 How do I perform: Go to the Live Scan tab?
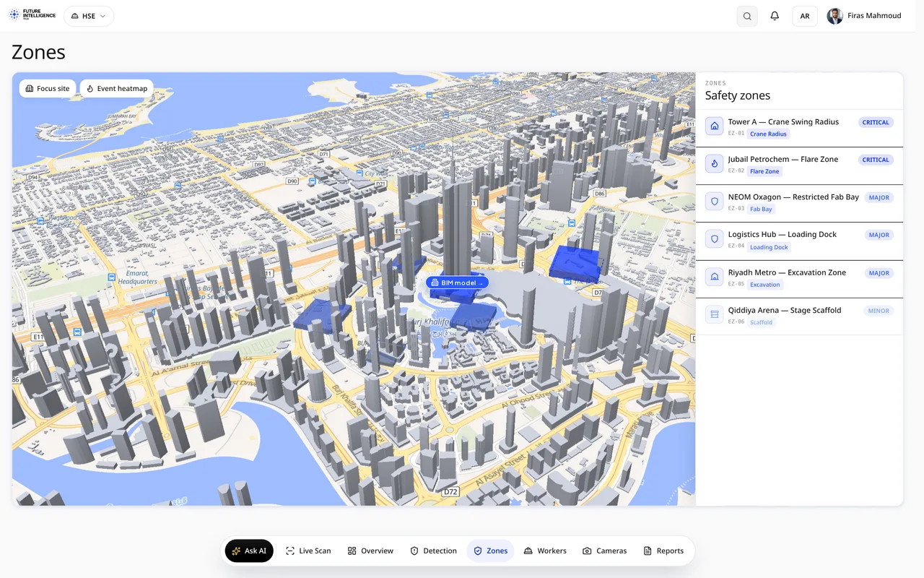308,551
